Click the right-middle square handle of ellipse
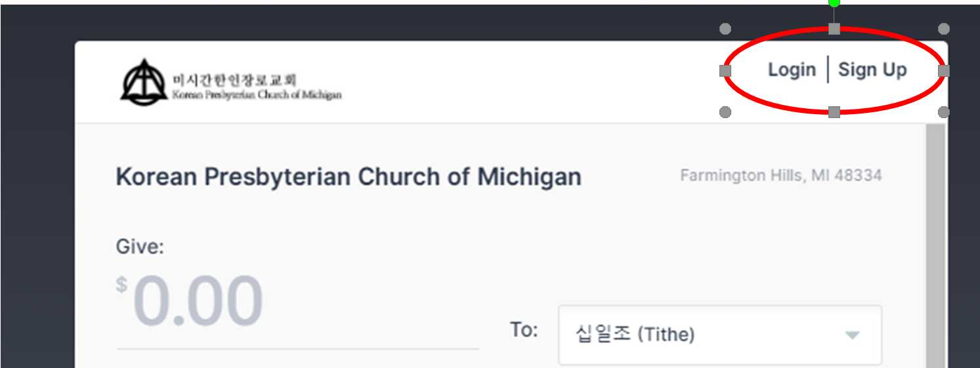The height and width of the screenshot is (368, 980). coord(943,70)
